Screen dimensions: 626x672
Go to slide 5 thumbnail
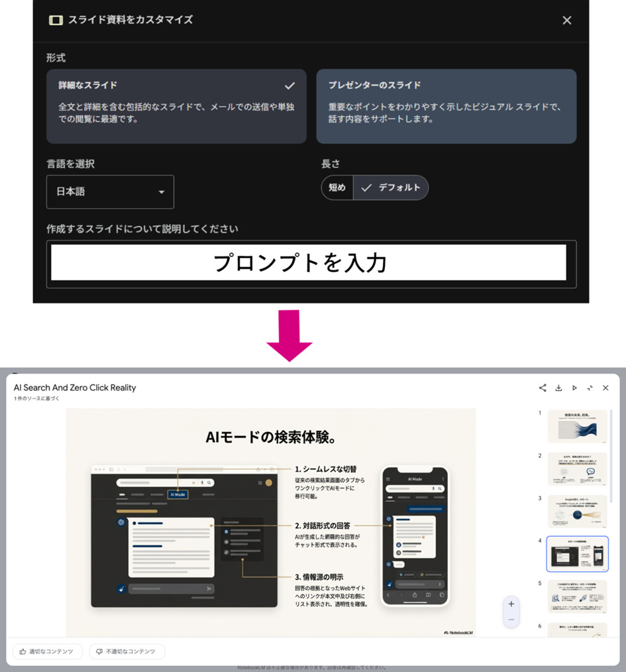click(577, 596)
